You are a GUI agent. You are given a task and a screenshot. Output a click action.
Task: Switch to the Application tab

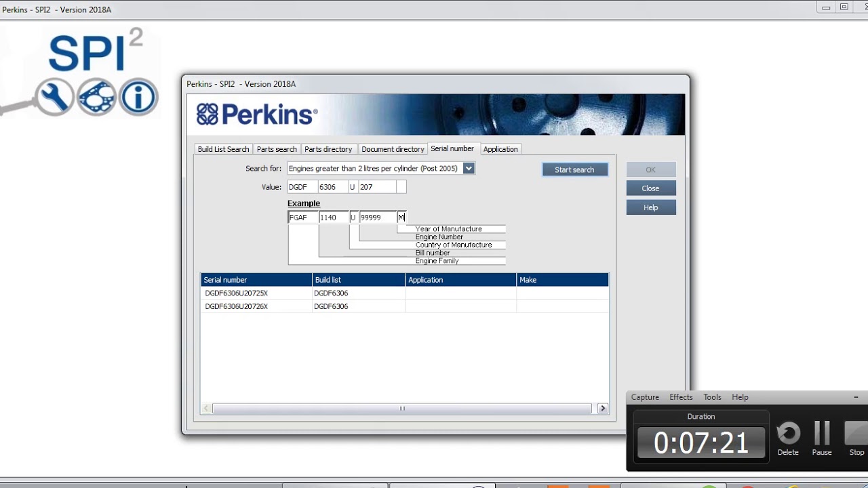[x=500, y=149]
